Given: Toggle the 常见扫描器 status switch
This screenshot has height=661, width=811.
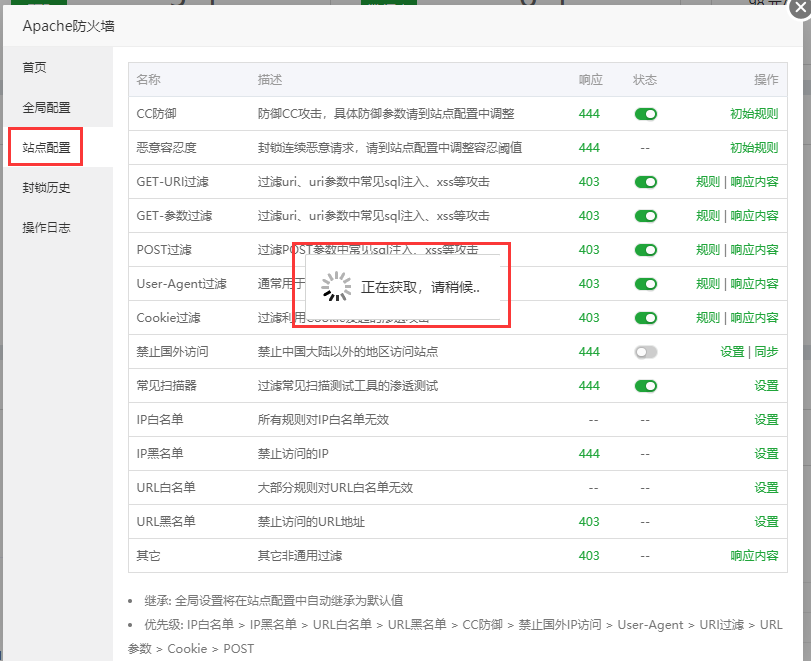Looking at the screenshot, I should [x=645, y=386].
